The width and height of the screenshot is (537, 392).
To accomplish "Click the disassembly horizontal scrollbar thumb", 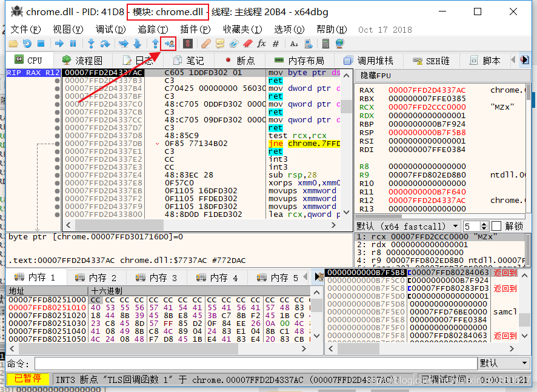I will pyautogui.click(x=119, y=225).
